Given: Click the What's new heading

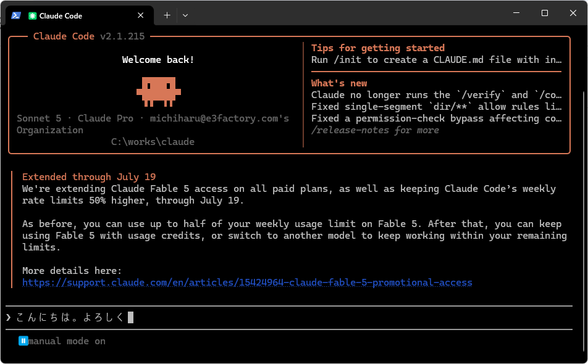Looking at the screenshot, I should click(339, 83).
